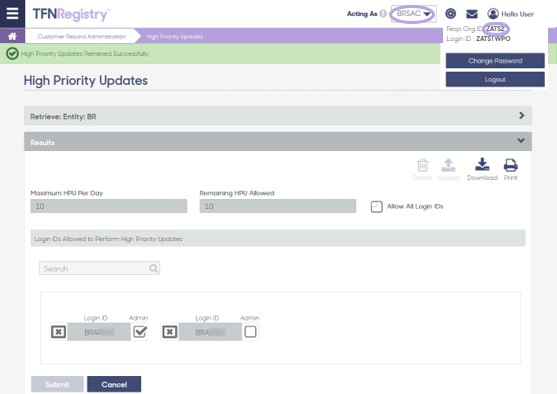Click the TFNRegistry logo

tap(71, 14)
